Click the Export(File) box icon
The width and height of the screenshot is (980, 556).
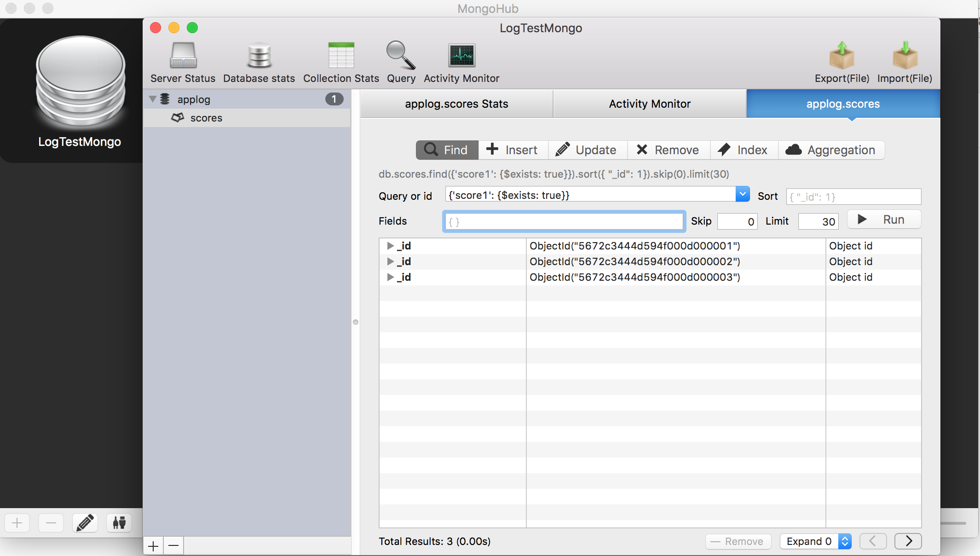(842, 55)
